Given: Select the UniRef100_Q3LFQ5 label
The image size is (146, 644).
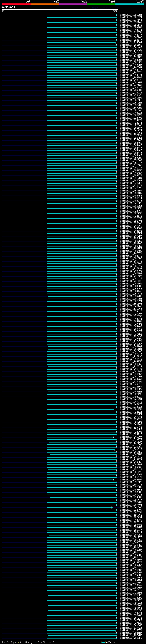Looking at the screenshot, I should tap(131, 445).
